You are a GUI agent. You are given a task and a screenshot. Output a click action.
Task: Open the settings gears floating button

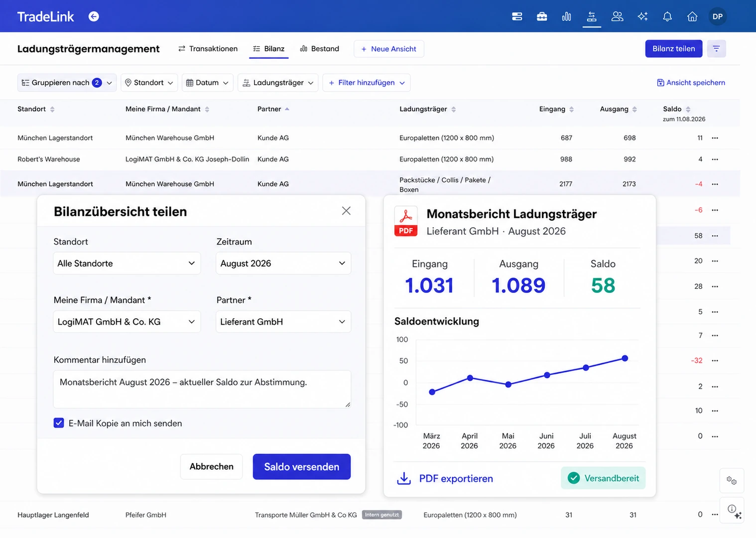pos(732,480)
